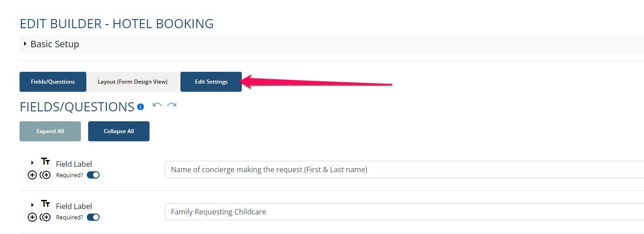Click the plus circle icon in concierge field row
Viewport: 644px width, 234px height.
point(32,175)
